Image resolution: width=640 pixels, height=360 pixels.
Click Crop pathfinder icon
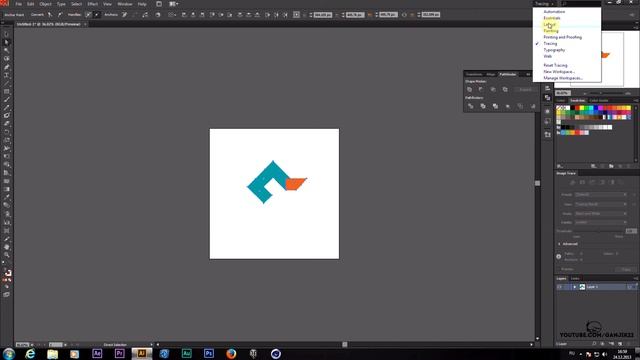click(x=508, y=106)
